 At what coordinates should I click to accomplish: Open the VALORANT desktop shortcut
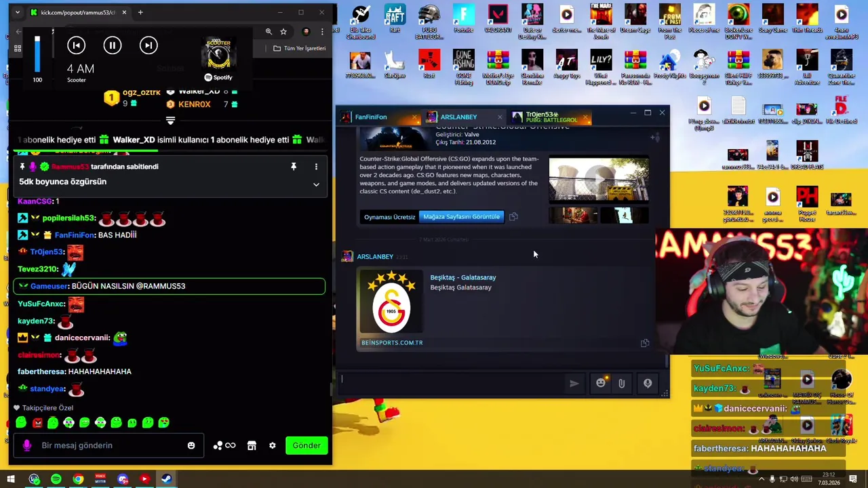[498, 19]
